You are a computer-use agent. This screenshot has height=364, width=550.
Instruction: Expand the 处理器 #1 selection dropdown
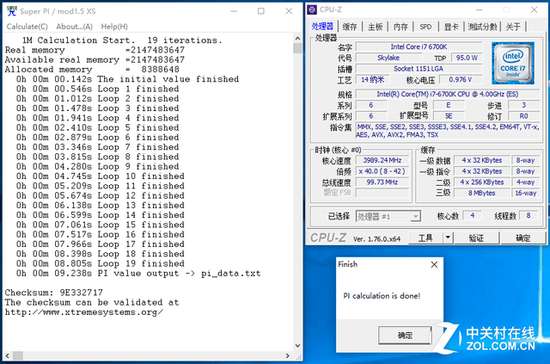pos(415,216)
